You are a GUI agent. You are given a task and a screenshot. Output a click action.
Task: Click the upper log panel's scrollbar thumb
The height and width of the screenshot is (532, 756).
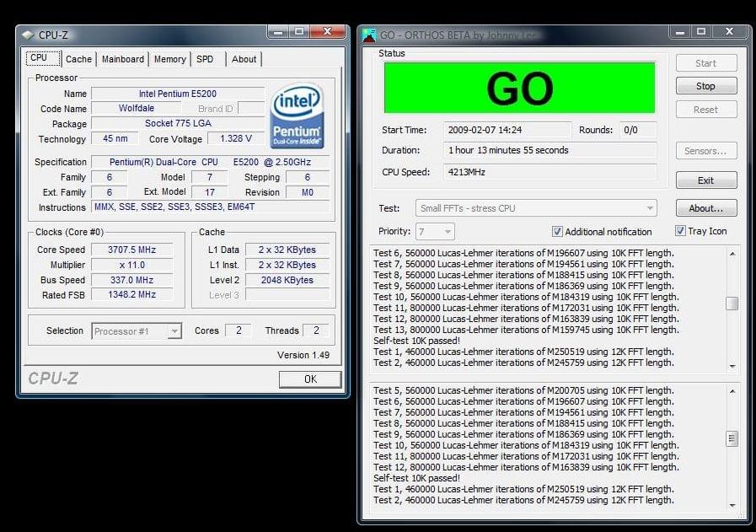732,304
